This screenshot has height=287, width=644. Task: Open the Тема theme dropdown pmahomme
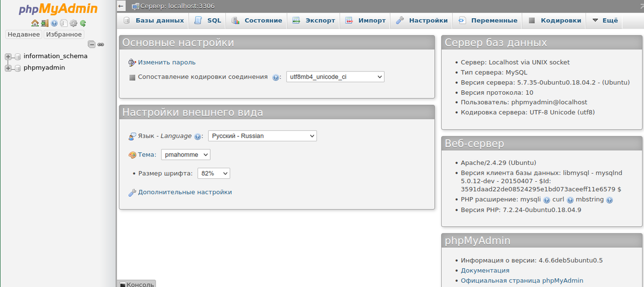pos(186,155)
